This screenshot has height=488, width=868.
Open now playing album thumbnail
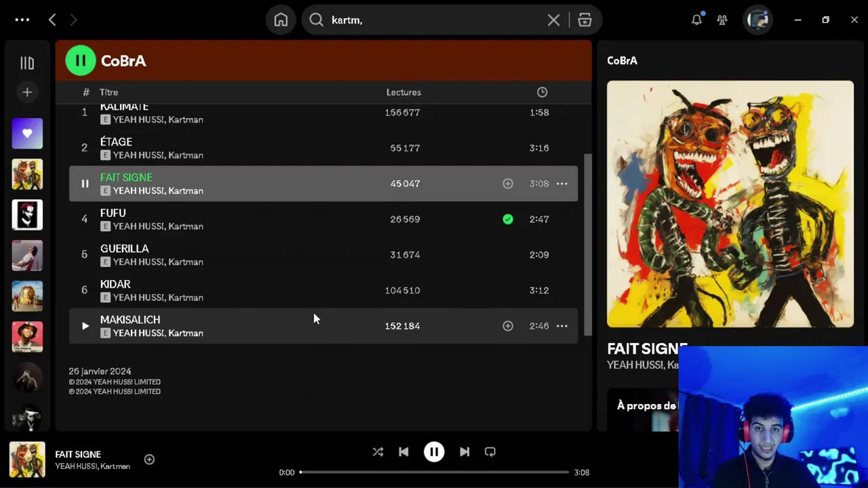pyautogui.click(x=27, y=460)
